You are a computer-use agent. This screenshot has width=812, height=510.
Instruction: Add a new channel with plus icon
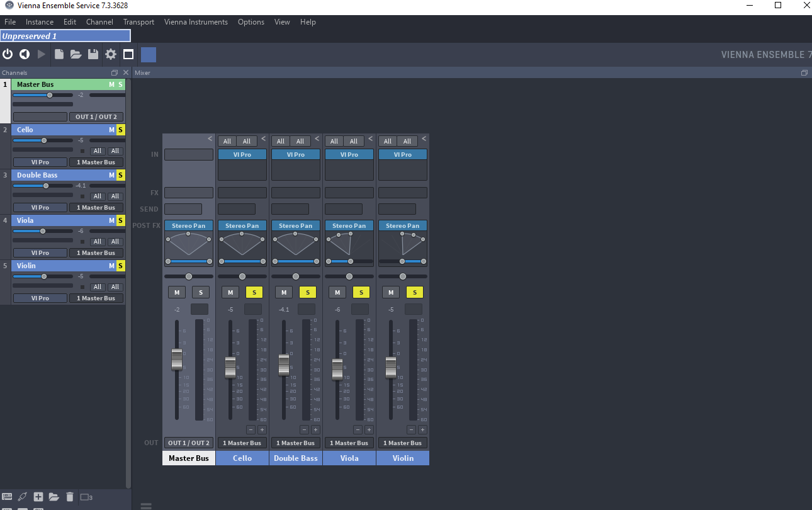tap(38, 497)
